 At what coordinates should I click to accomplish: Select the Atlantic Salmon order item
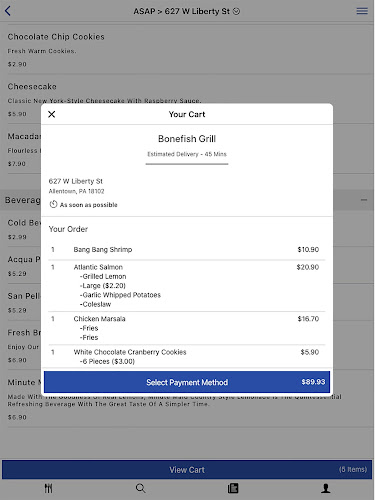click(x=187, y=286)
